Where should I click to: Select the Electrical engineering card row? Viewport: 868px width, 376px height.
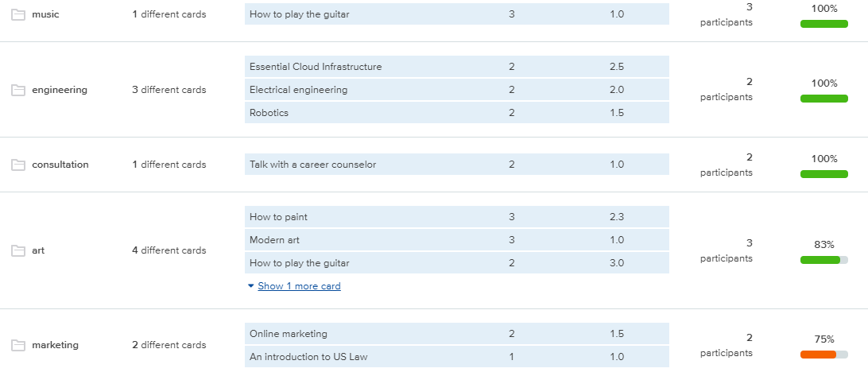pyautogui.click(x=457, y=90)
